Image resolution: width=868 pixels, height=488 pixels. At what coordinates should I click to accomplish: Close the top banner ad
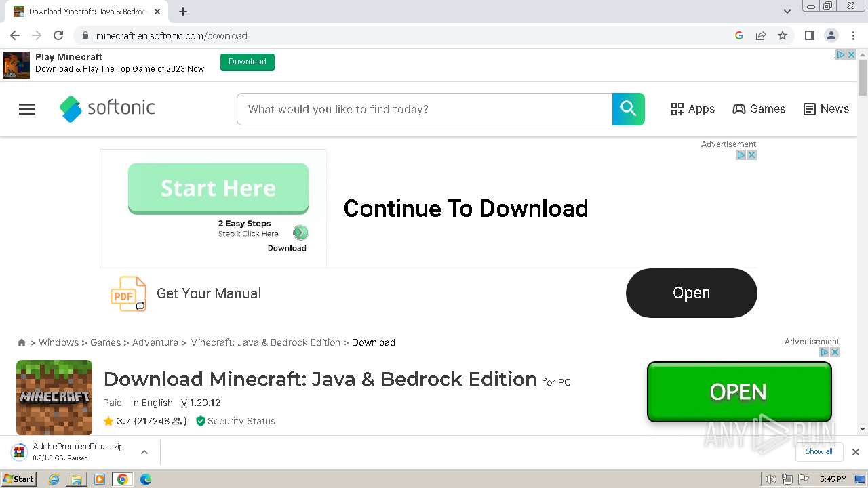(x=852, y=55)
